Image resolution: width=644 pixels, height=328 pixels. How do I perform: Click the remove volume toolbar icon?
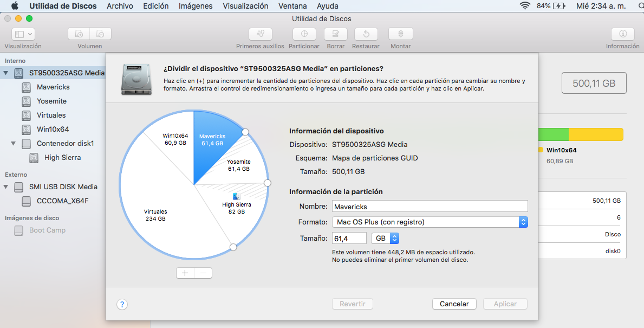101,34
